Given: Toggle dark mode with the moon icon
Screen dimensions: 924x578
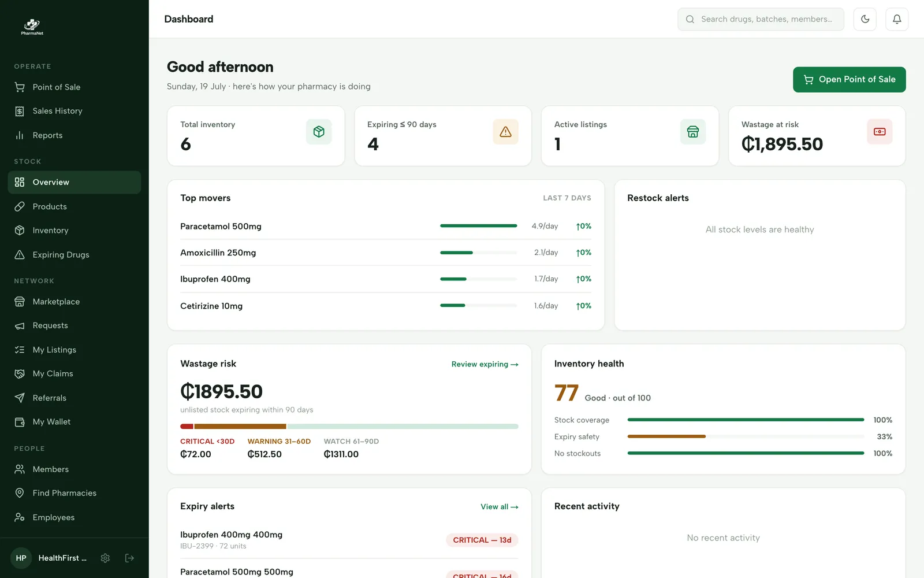Looking at the screenshot, I should pyautogui.click(x=865, y=19).
